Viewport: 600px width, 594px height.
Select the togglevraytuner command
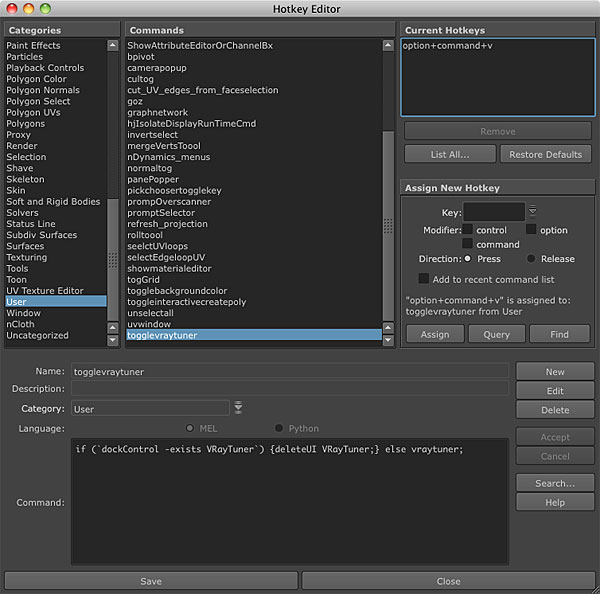254,335
